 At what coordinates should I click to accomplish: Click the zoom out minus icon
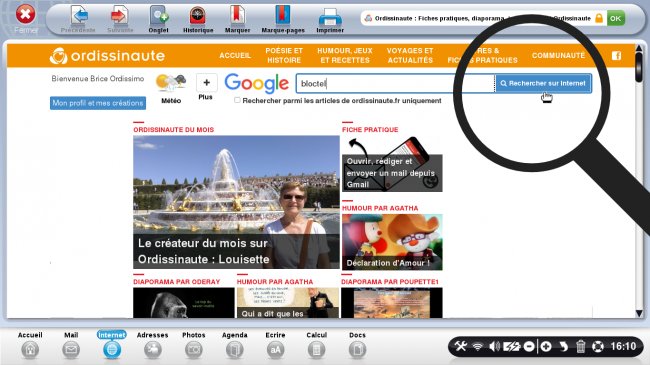529,346
